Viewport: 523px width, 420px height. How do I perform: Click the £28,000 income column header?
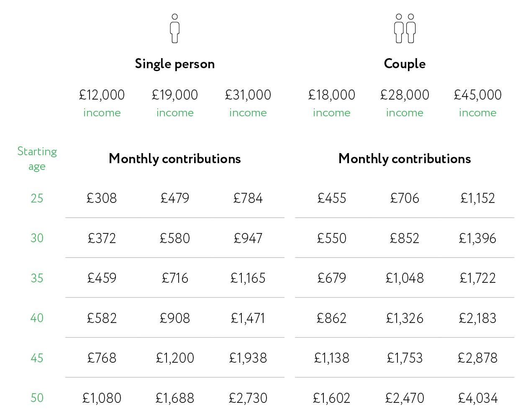(405, 102)
